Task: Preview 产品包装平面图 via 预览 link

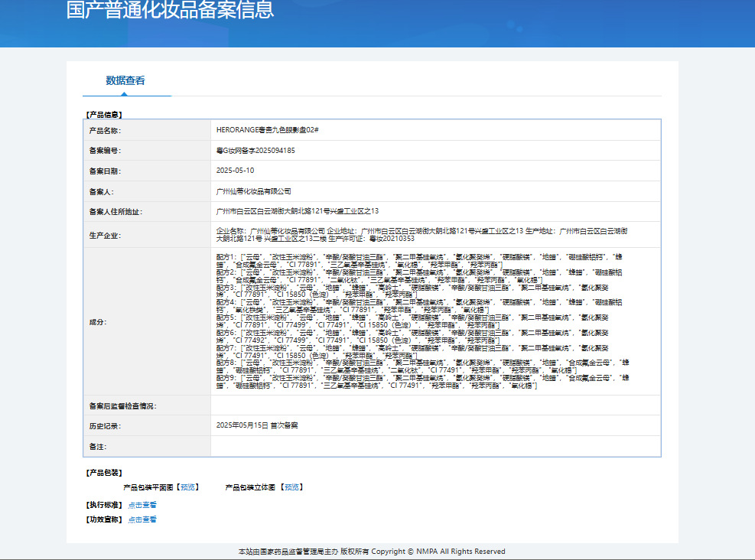Action: [x=187, y=487]
